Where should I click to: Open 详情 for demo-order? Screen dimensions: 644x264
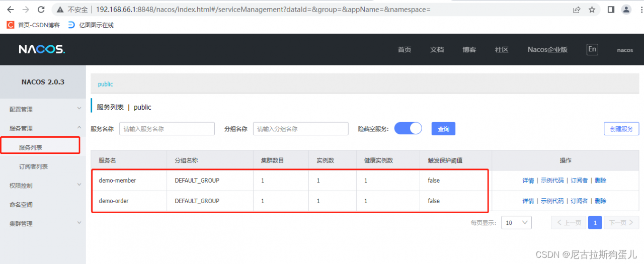point(528,201)
